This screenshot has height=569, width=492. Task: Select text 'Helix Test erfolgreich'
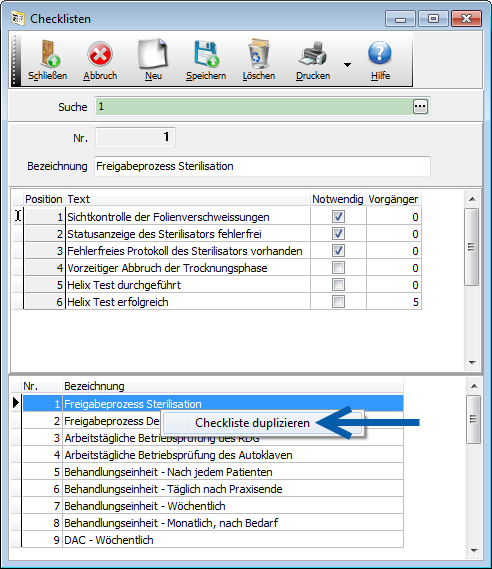pos(118,302)
